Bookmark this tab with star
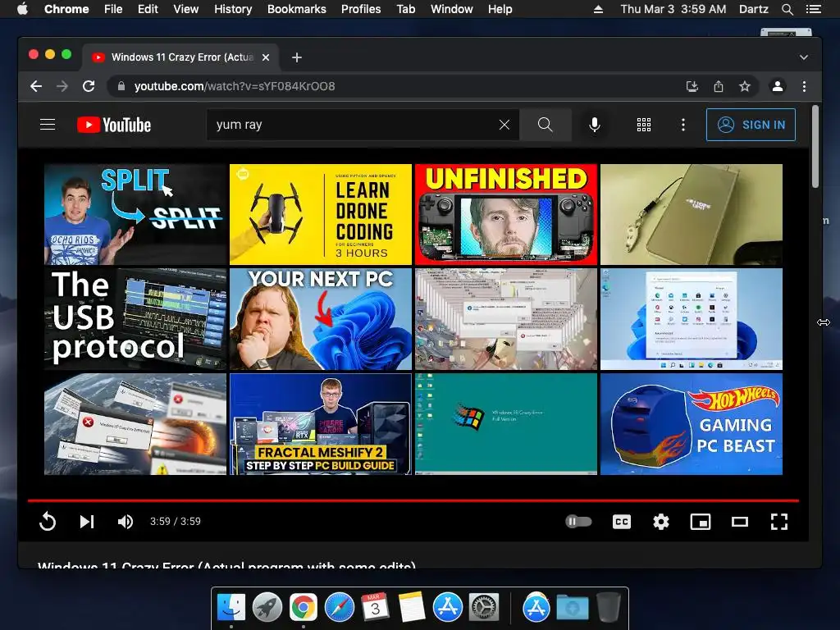The image size is (840, 630). (x=745, y=86)
